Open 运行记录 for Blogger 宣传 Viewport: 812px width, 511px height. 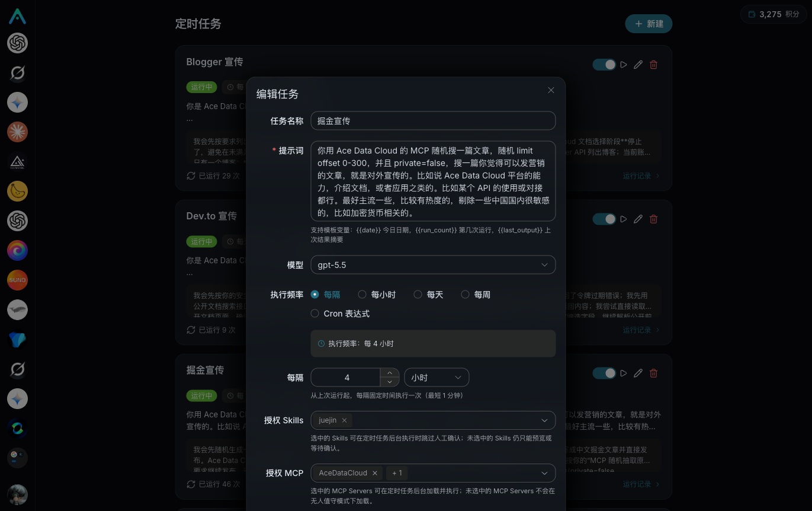[x=641, y=176]
